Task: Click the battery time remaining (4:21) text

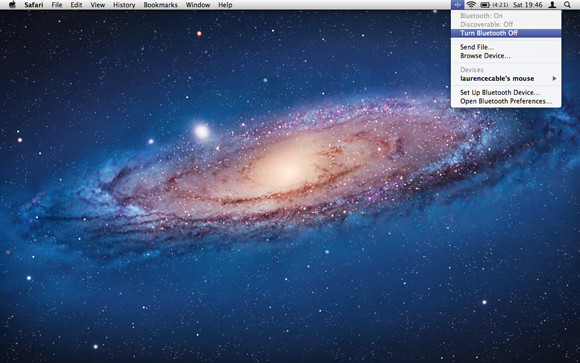Action: pos(500,5)
